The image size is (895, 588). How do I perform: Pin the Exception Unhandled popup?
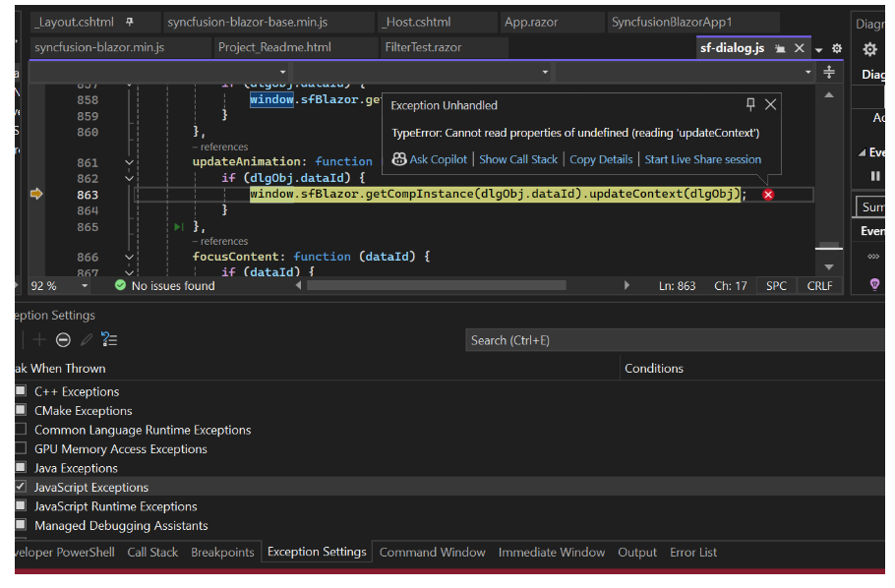(750, 104)
